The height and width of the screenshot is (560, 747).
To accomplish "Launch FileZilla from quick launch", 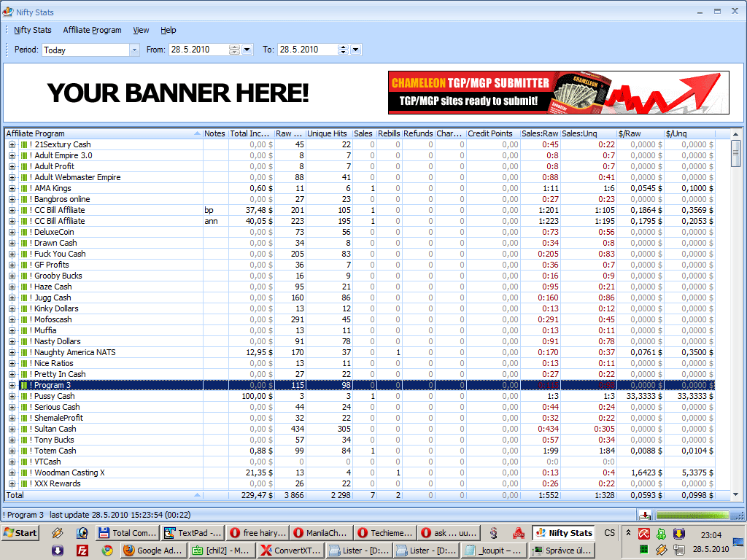I will 82,551.
